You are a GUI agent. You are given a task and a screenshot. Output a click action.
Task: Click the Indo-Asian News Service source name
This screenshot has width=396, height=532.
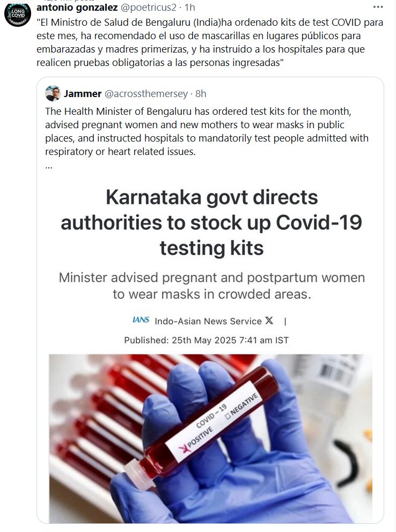tap(208, 321)
